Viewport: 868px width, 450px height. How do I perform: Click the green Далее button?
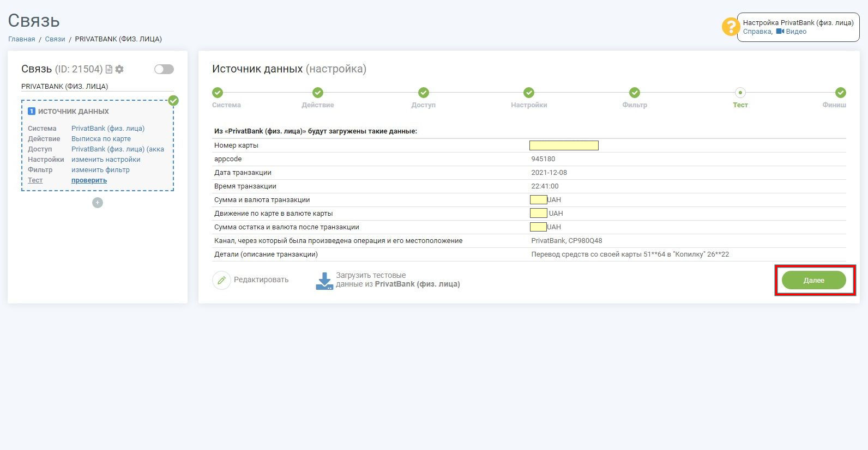tap(814, 280)
